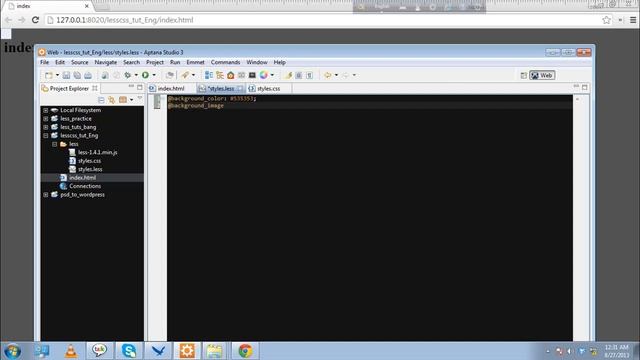Viewport: 640px width, 360px height.
Task: Expand the less_tuts_bang project
Action: point(46,127)
